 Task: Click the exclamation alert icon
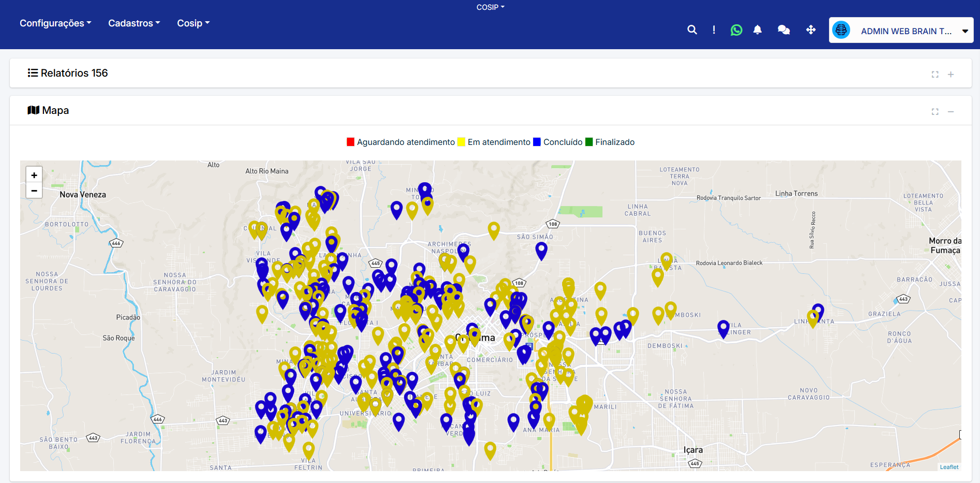pos(714,30)
